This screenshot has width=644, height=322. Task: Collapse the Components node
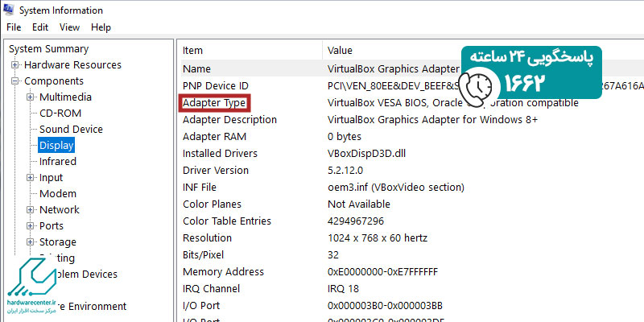(x=15, y=81)
